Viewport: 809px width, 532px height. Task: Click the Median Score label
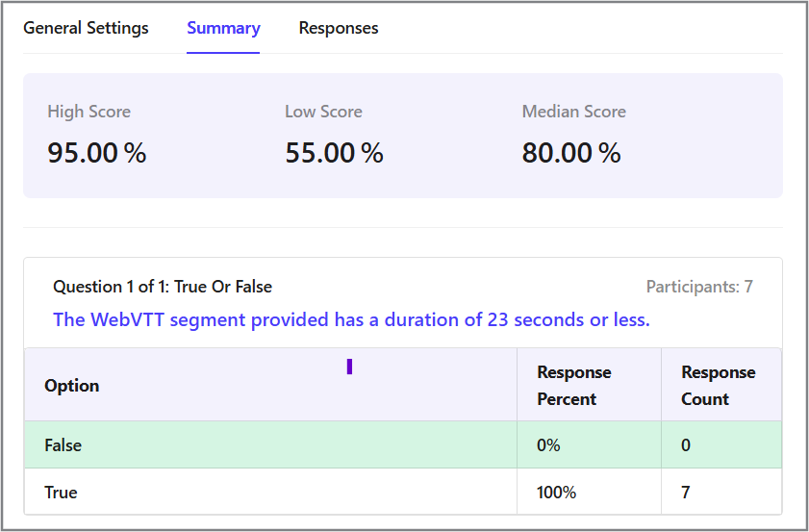(x=573, y=112)
